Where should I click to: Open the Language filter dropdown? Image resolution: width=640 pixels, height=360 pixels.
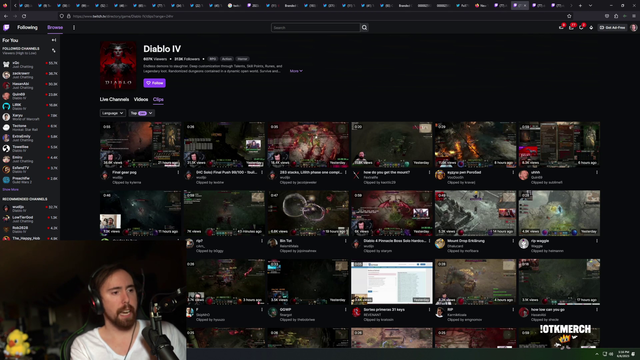pos(112,113)
